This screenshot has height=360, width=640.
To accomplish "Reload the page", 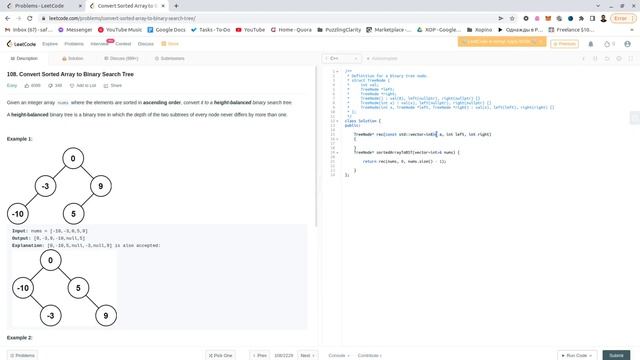I will coord(30,18).
